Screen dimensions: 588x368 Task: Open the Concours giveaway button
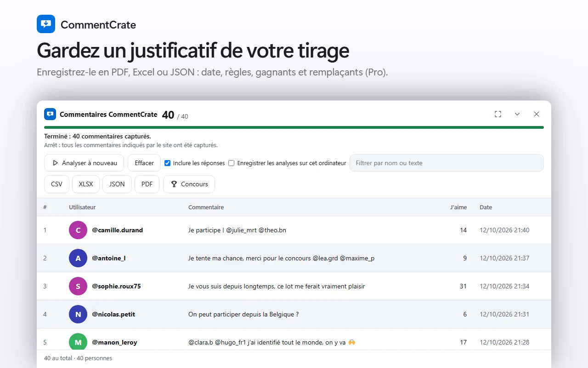click(189, 184)
